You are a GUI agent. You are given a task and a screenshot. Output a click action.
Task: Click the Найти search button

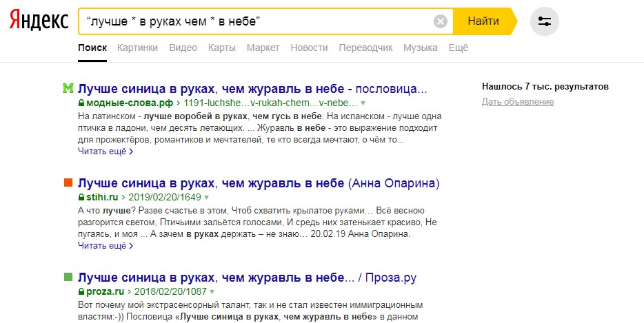tap(483, 21)
